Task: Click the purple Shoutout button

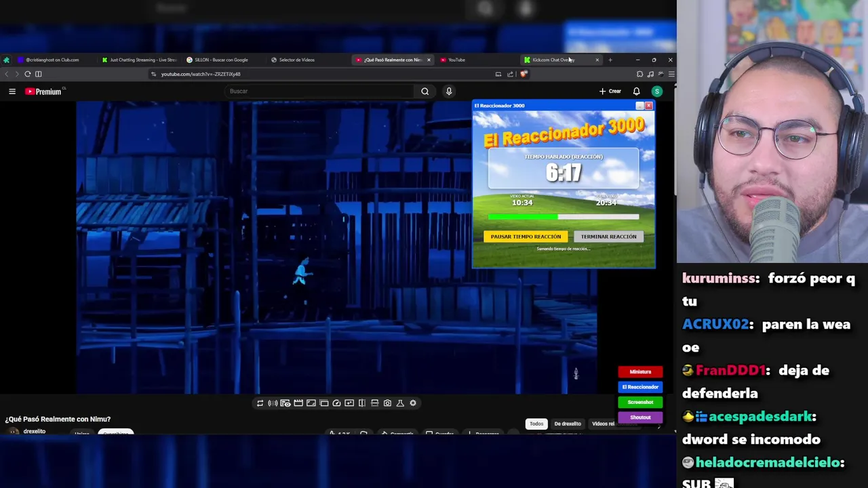Action: tap(640, 418)
